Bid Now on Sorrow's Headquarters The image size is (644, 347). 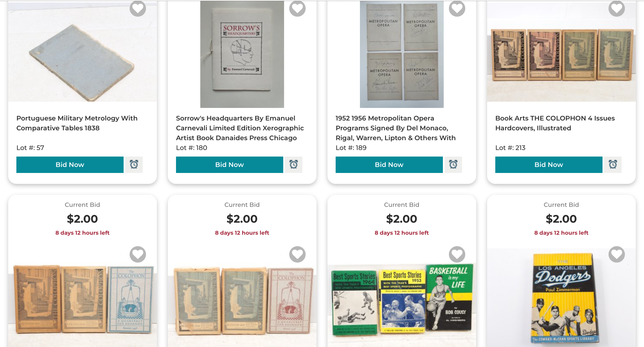tap(229, 165)
